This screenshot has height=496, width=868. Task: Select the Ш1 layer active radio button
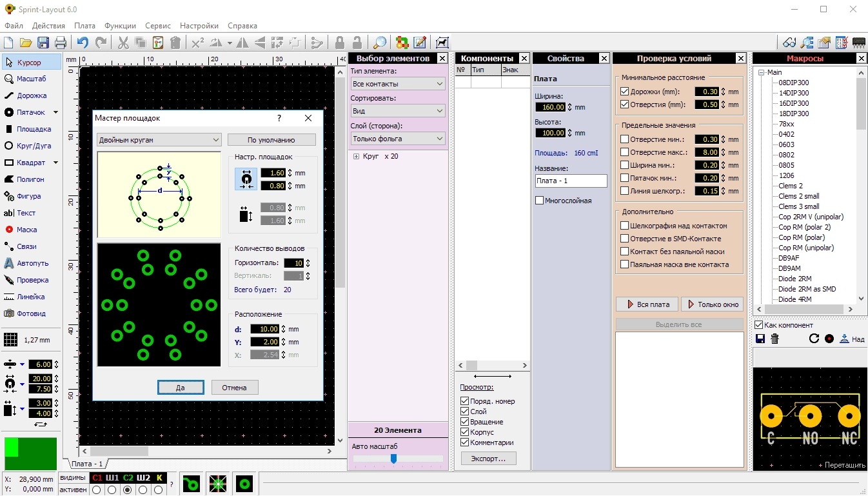pyautogui.click(x=112, y=490)
